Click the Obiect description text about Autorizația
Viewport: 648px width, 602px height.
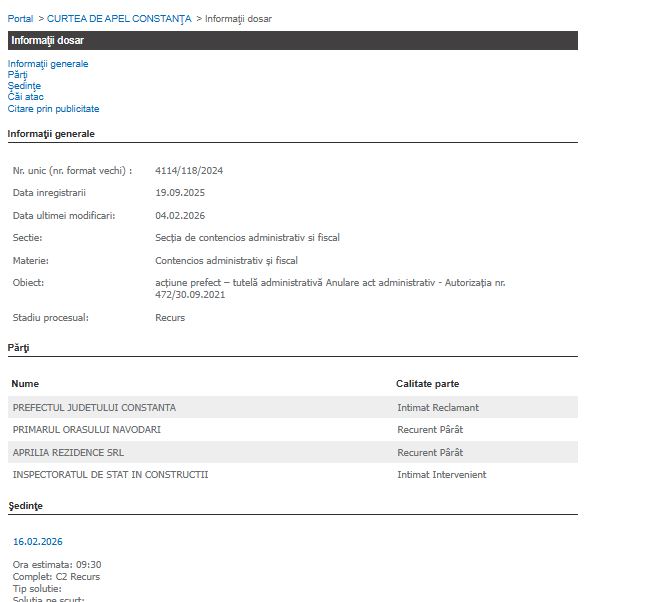330,288
